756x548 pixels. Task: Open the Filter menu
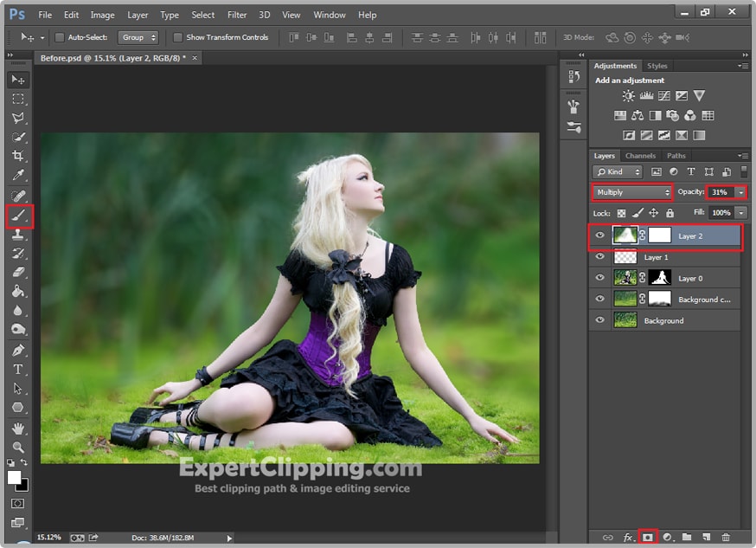point(236,15)
